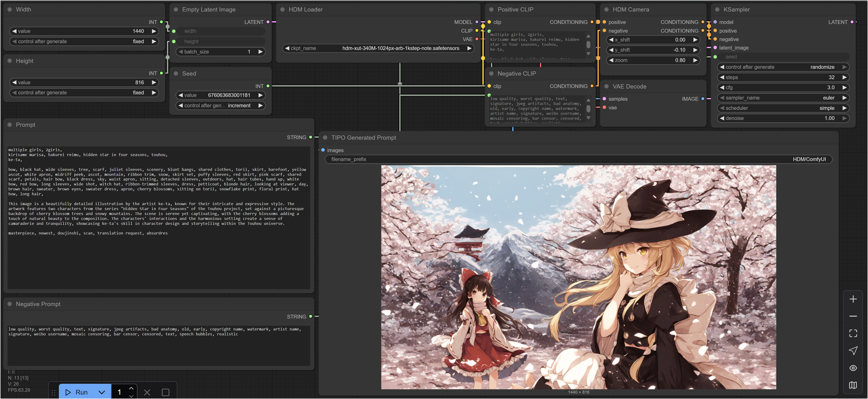Fit the graph to view
This screenshot has height=399, width=868.
[853, 334]
